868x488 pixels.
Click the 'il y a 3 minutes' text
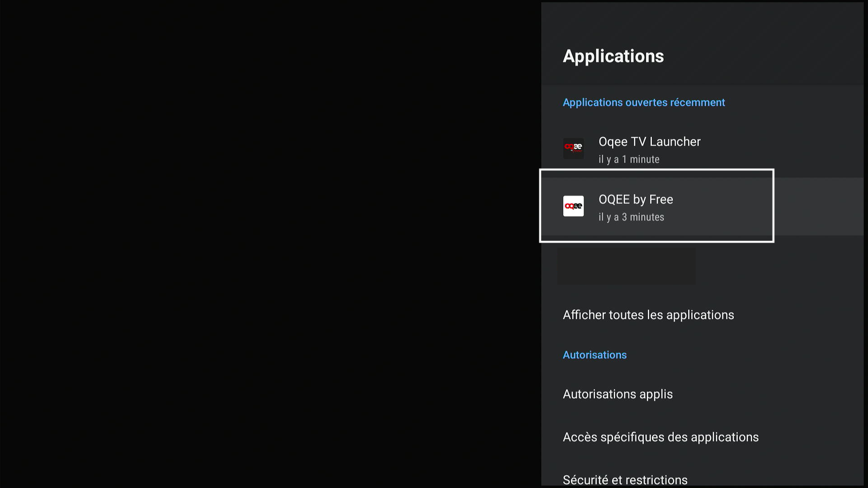pyautogui.click(x=631, y=217)
